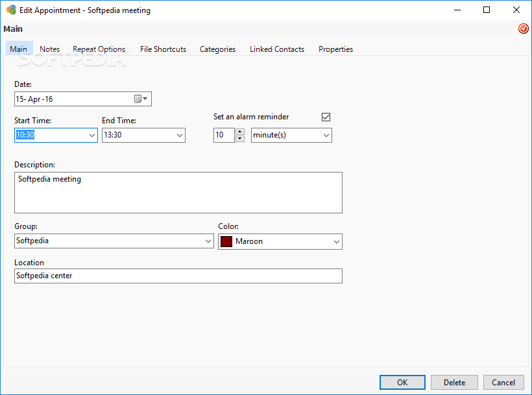This screenshot has width=532, height=395.
Task: Open the Color dropdown showing Maroon
Action: 336,242
